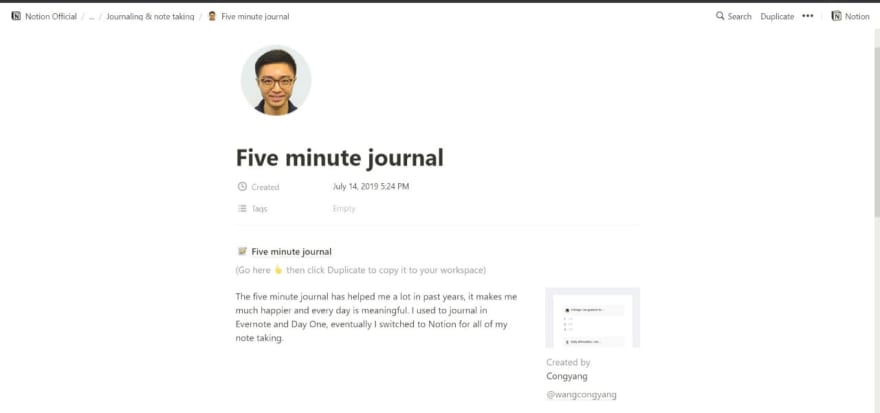880x413 pixels.
Task: Open the search magnifier icon
Action: 720,16
